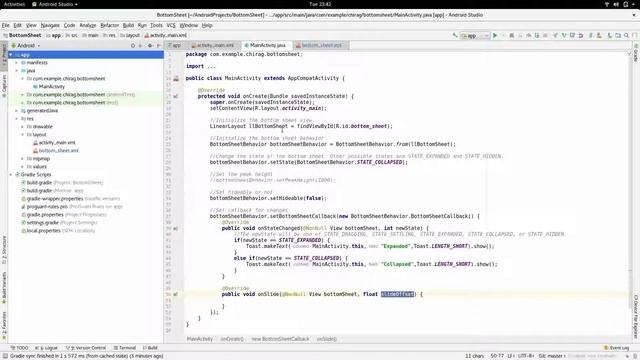Open the Build Variants side tab
640x360 pixels.
[x=4, y=288]
